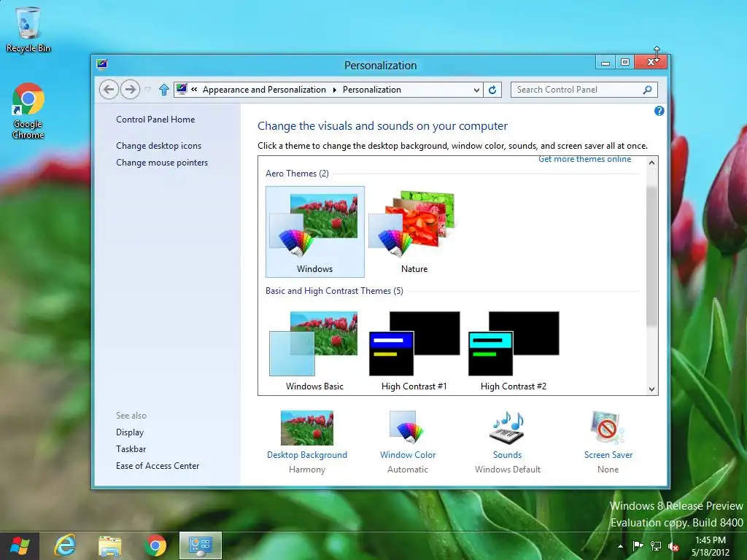This screenshot has height=560, width=747.
Task: Click the Forward navigation arrow
Action: pyautogui.click(x=130, y=90)
